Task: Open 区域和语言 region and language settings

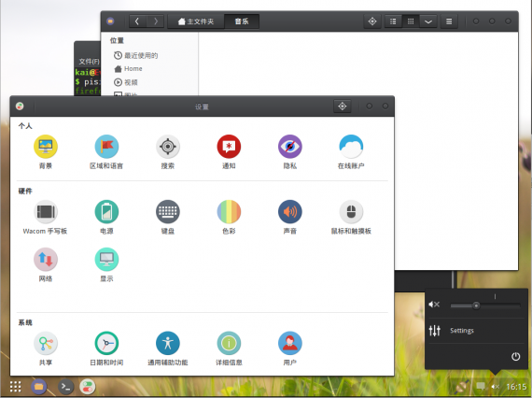Action: click(x=106, y=151)
